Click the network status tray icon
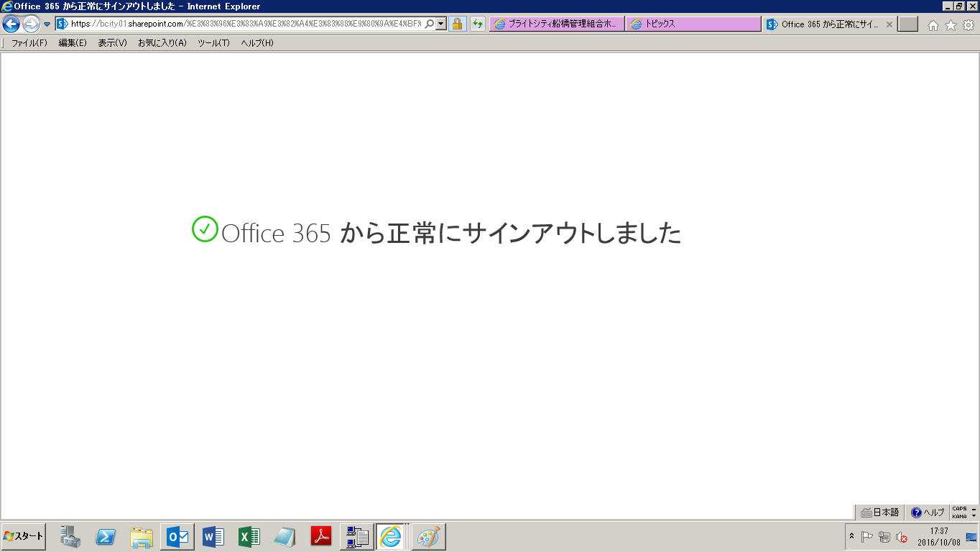The width and height of the screenshot is (980, 552). point(884,536)
